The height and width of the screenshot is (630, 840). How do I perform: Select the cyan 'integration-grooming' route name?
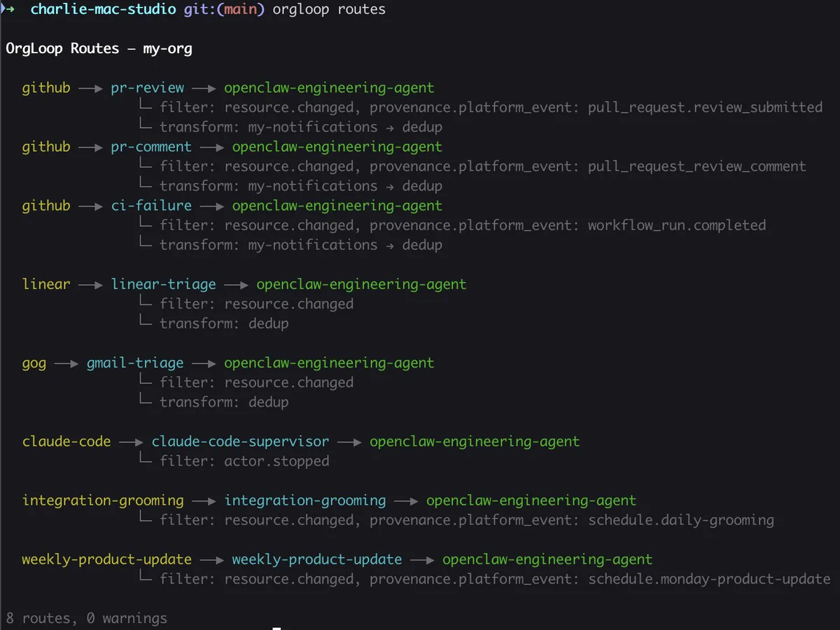pos(305,500)
